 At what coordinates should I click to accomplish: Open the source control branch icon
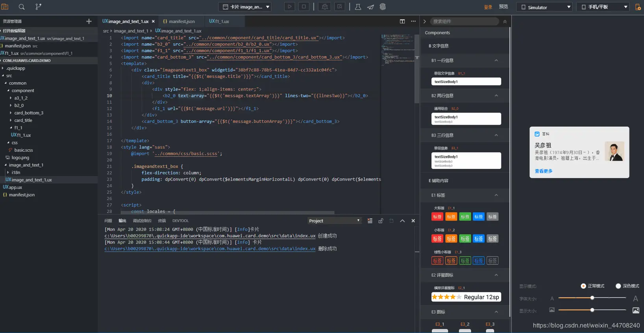[x=38, y=7]
